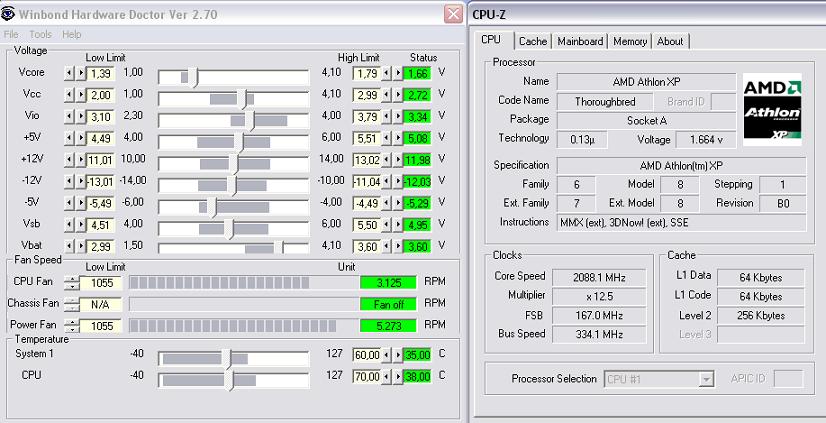Increase the -12V low limit with right arrow

[81, 182]
